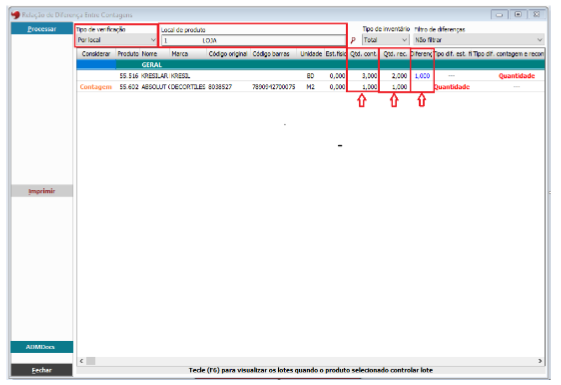Open the Tipo do inventário dropdown
This screenshot has width=561, height=385.
[386, 40]
